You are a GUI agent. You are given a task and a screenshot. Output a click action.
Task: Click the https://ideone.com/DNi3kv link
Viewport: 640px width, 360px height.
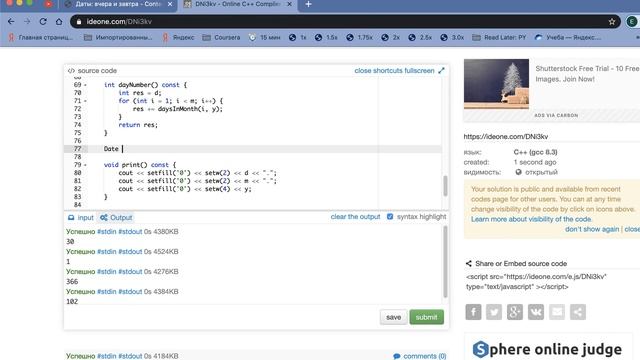click(506, 137)
